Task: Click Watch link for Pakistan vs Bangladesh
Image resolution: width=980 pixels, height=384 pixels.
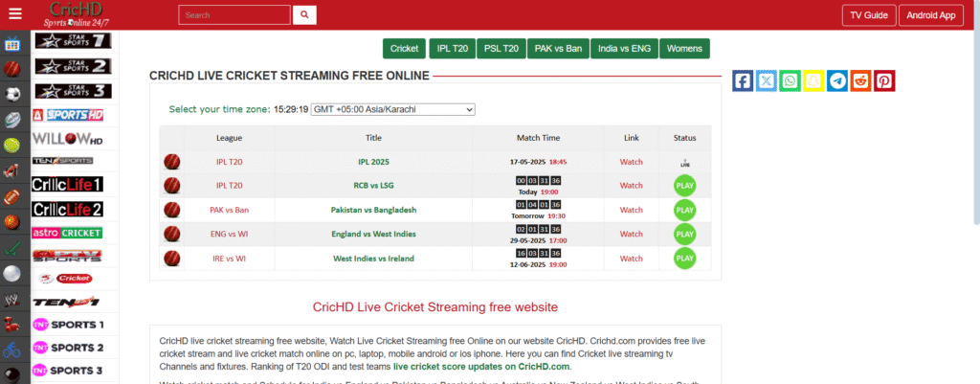Action: (x=632, y=210)
